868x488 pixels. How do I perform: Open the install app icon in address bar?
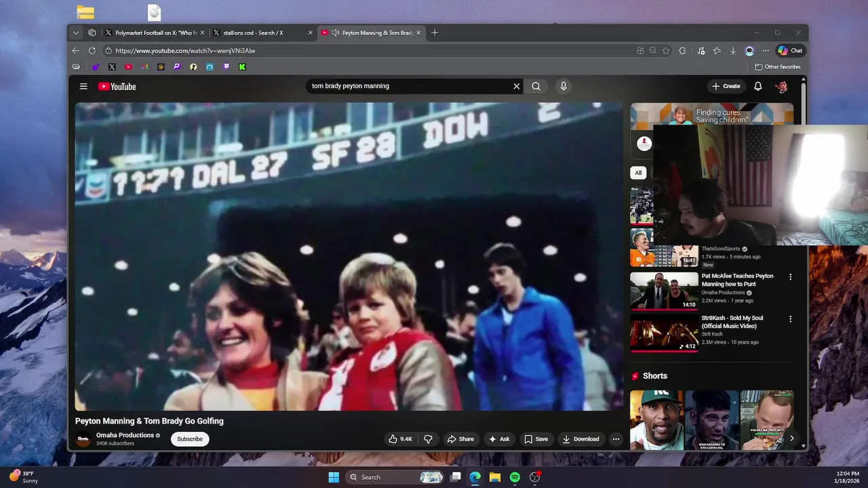(x=640, y=51)
